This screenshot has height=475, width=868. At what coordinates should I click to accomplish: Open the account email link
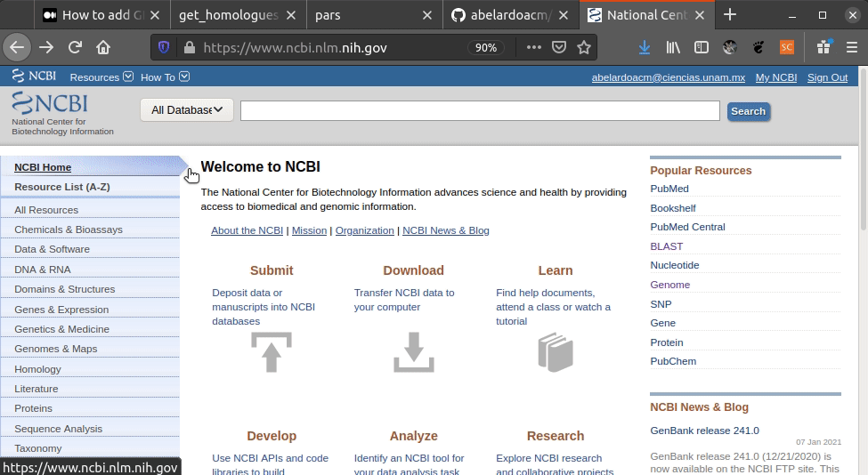[669, 77]
